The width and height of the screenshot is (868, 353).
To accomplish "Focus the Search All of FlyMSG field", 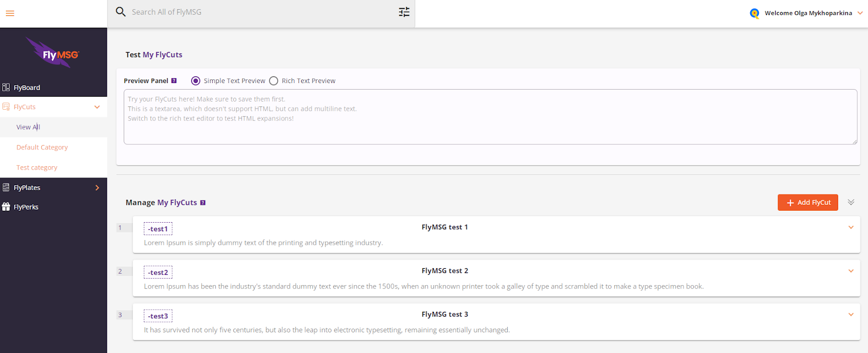I will [x=260, y=12].
